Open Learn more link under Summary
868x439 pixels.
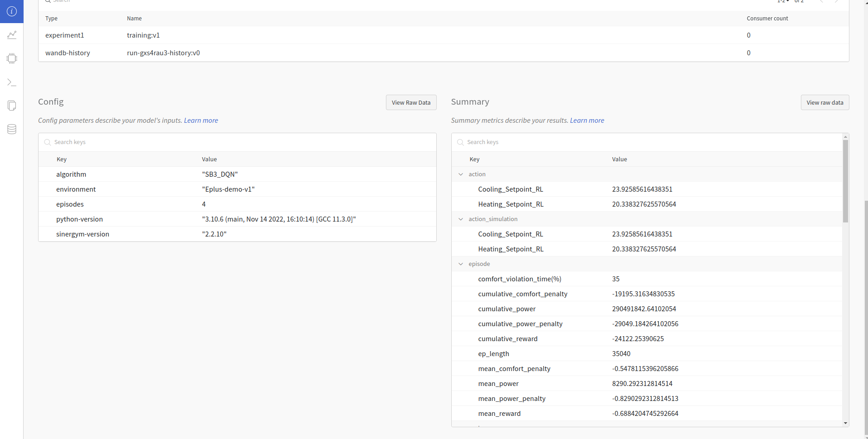pyautogui.click(x=587, y=121)
